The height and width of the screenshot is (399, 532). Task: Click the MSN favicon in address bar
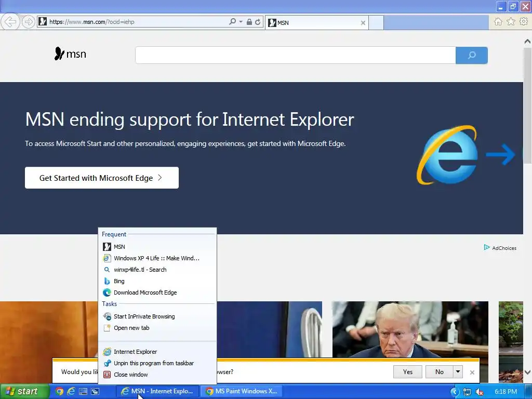click(x=43, y=22)
